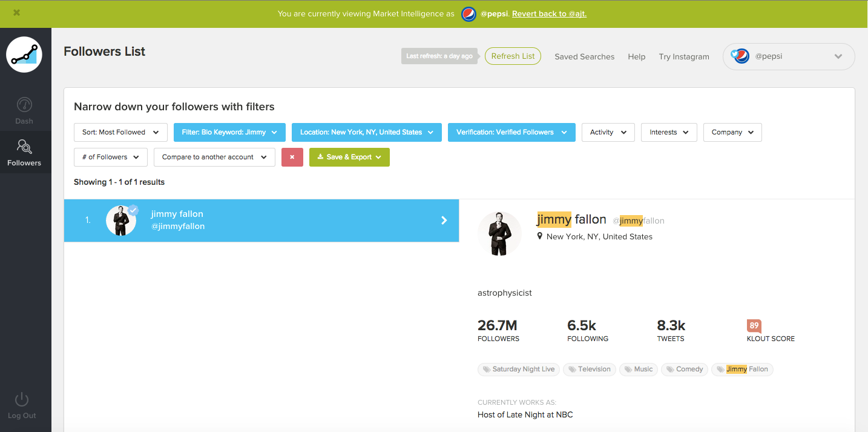Click 'Host of Late Night at NBC' text
This screenshot has height=432, width=868.
point(525,415)
